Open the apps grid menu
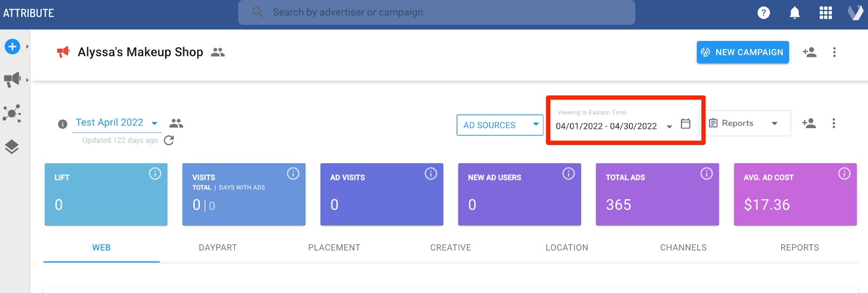868x293 pixels. (825, 12)
